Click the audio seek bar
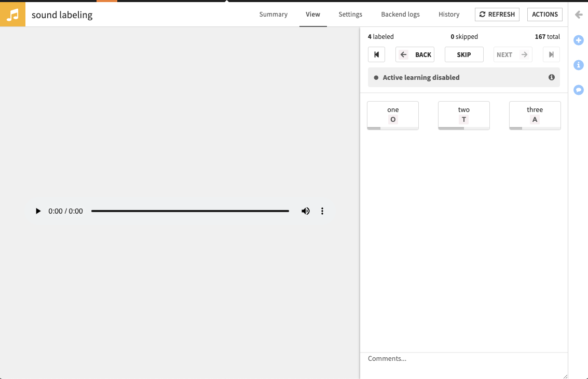This screenshot has height=379, width=588. click(x=190, y=211)
